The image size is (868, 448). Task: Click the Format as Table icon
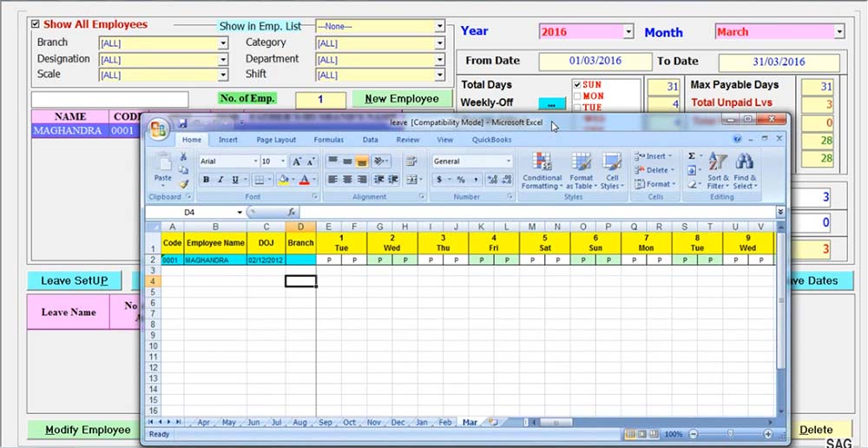tap(582, 170)
